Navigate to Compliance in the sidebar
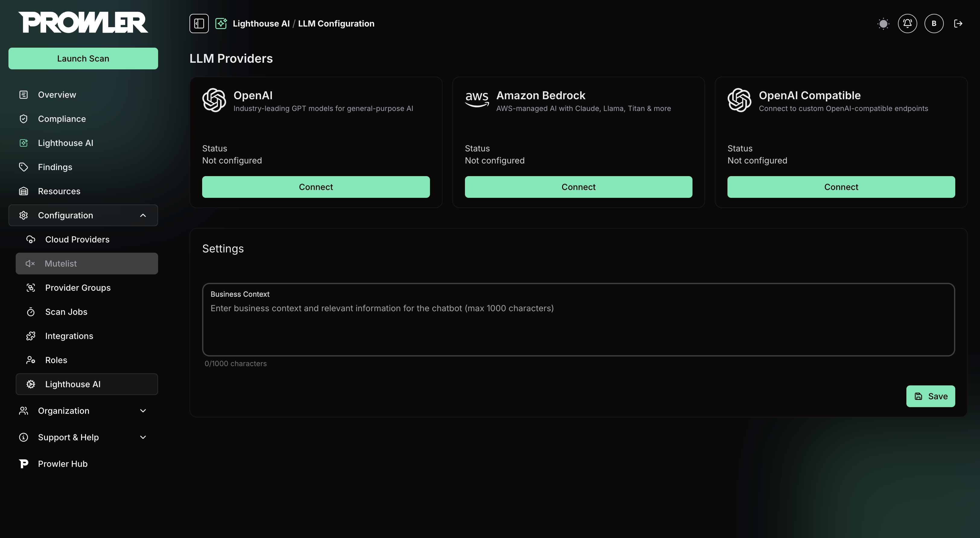Image resolution: width=980 pixels, height=538 pixels. click(62, 119)
